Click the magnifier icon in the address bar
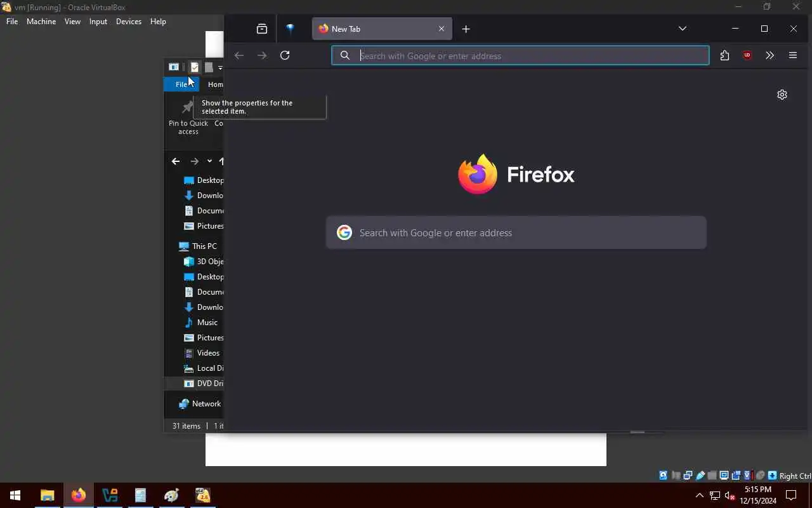812x508 pixels. tap(345, 55)
